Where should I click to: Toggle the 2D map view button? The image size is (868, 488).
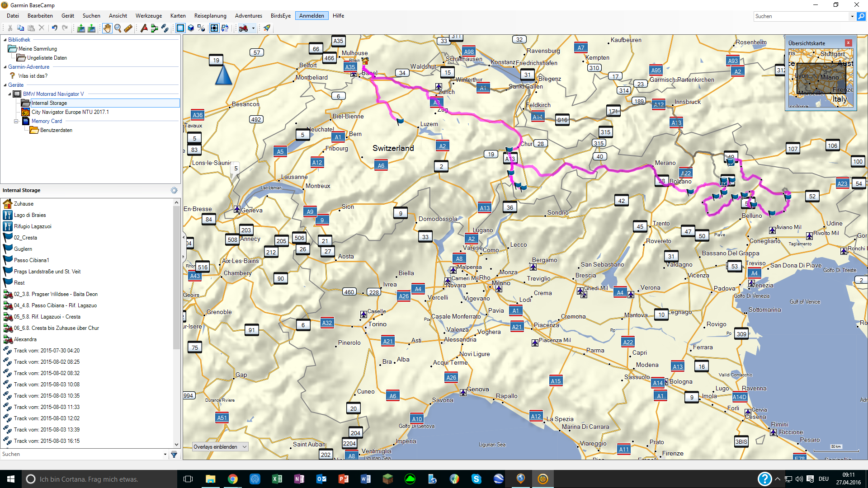click(x=180, y=28)
